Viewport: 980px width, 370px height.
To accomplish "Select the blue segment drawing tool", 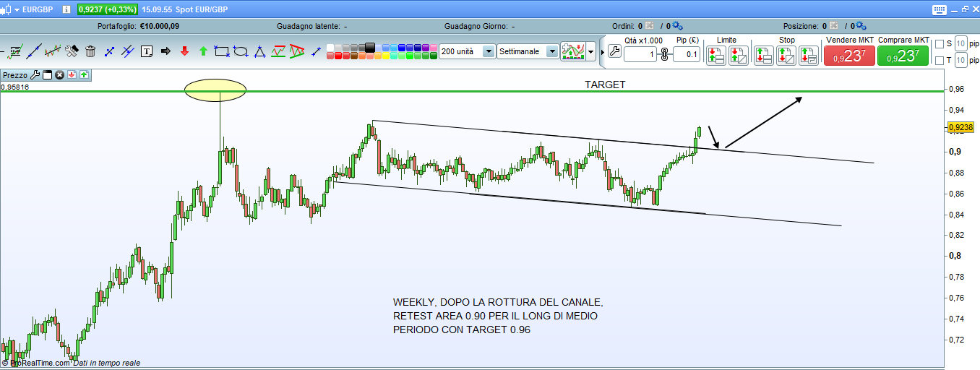I will pyautogui.click(x=109, y=52).
